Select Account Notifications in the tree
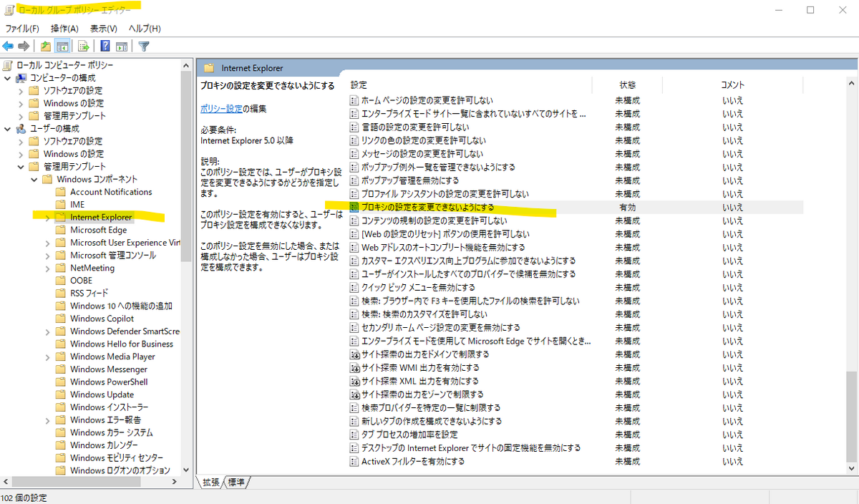This screenshot has height=504, width=859. [111, 192]
